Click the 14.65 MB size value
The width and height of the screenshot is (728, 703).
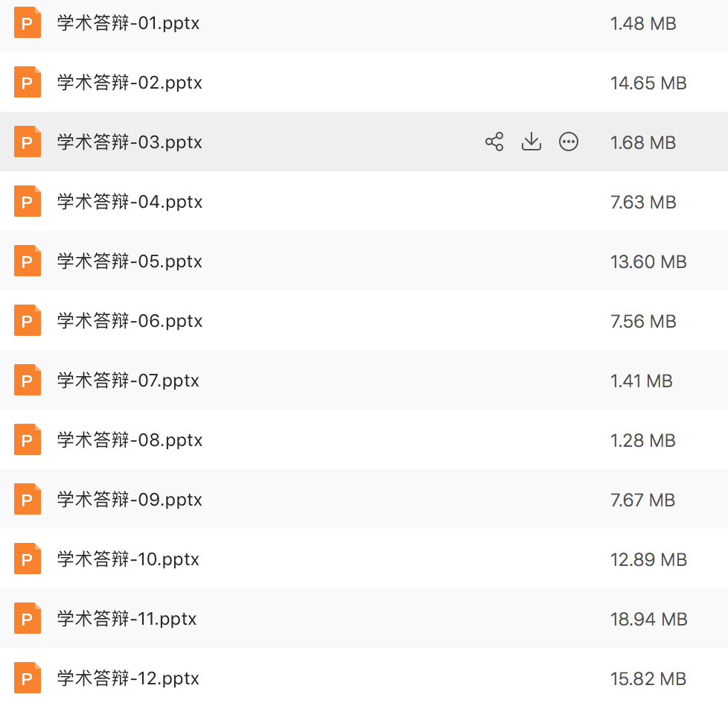point(648,83)
